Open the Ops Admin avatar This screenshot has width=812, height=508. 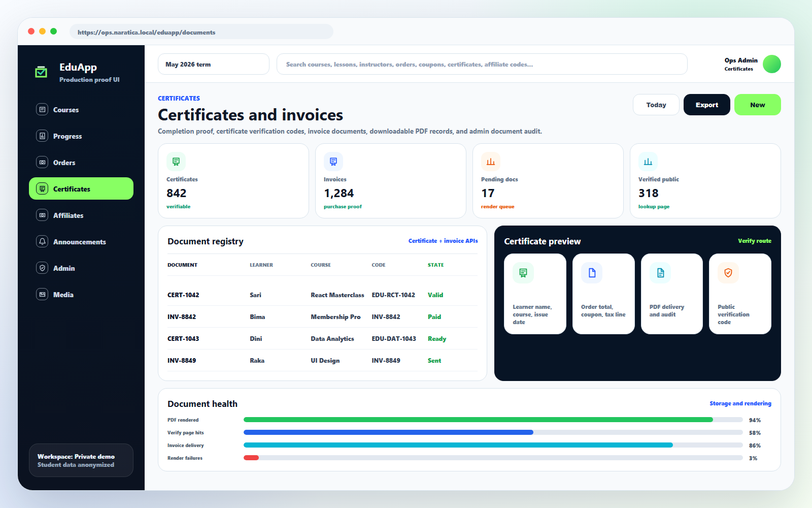click(772, 64)
